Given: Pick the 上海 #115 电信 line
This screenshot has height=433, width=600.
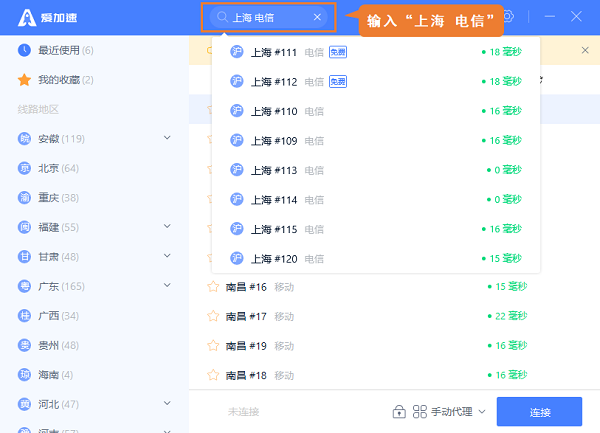Looking at the screenshot, I should coord(376,229).
